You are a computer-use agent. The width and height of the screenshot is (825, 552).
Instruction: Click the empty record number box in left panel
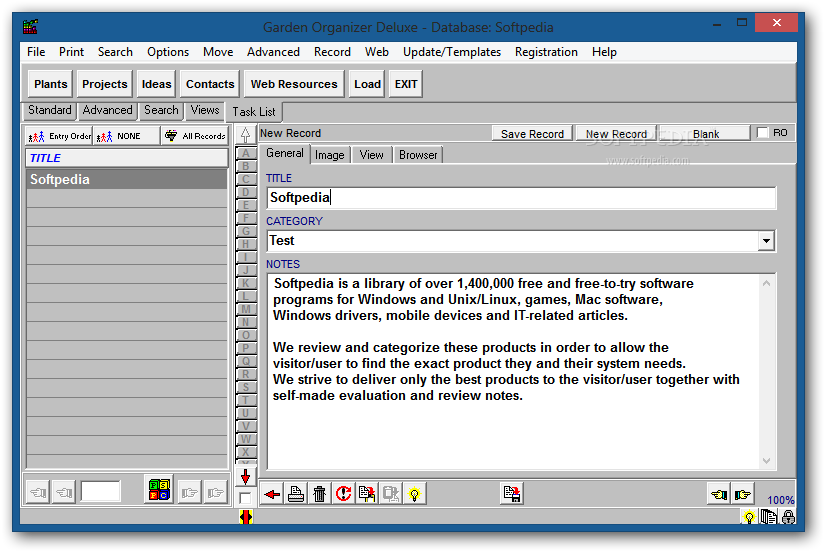click(x=100, y=492)
